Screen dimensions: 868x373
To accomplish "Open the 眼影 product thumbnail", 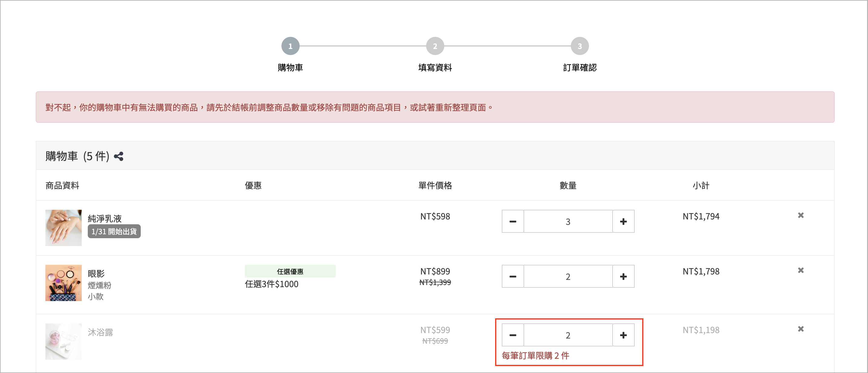I will [x=63, y=283].
